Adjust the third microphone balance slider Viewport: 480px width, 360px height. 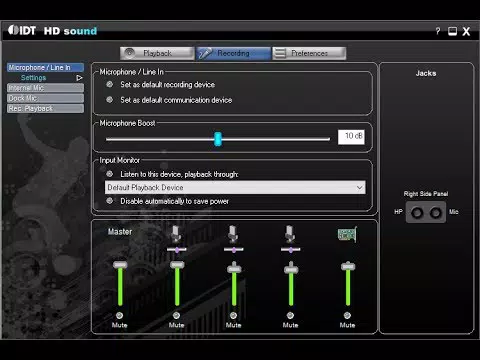click(x=291, y=249)
